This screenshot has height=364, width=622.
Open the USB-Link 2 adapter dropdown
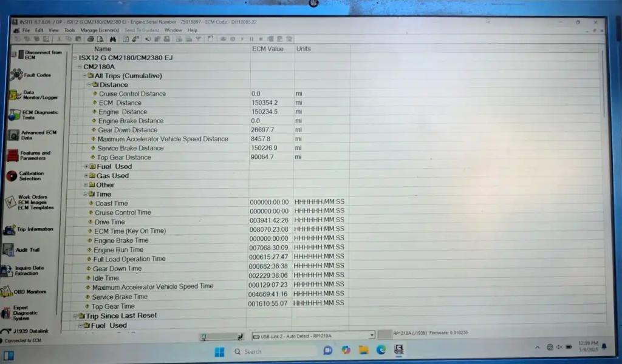click(x=372, y=335)
